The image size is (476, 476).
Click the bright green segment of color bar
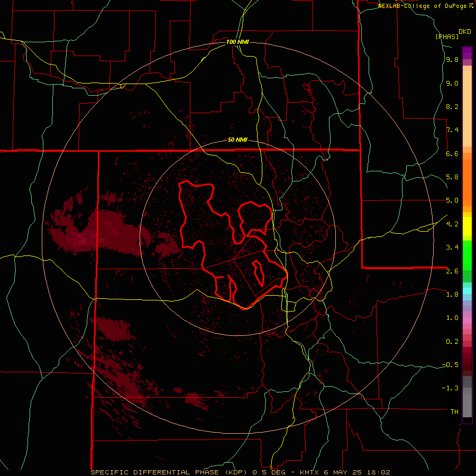pos(467,255)
